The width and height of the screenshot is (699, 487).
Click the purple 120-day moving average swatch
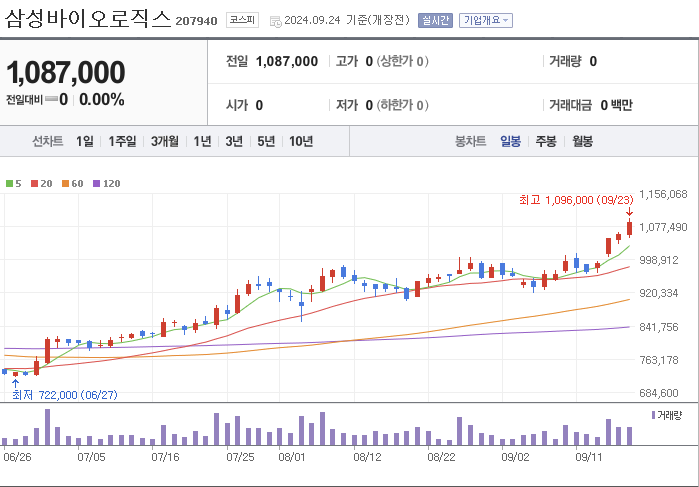(x=96, y=183)
